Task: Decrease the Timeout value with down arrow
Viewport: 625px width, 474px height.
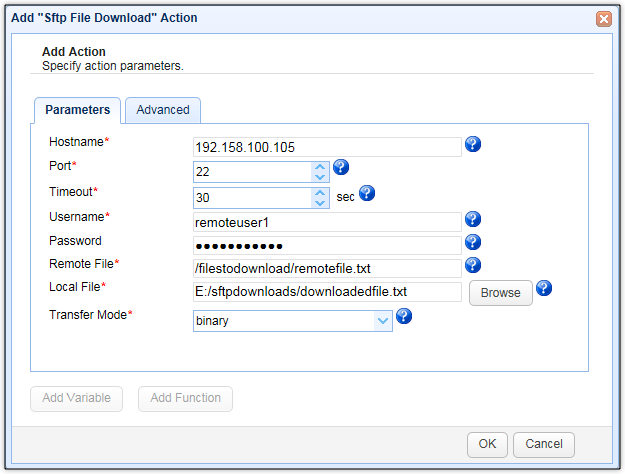Action: 320,202
